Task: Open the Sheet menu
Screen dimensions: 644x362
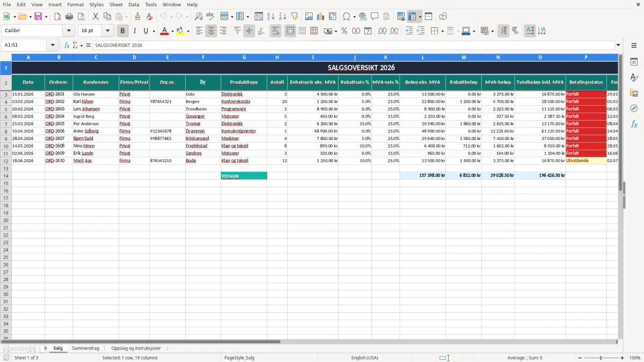Action: pyautogui.click(x=116, y=4)
